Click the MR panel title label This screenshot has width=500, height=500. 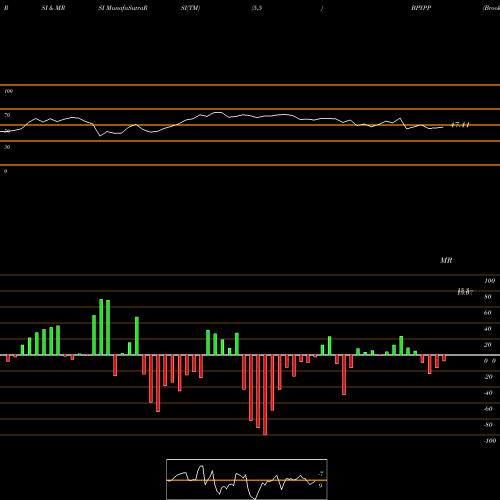(x=446, y=260)
